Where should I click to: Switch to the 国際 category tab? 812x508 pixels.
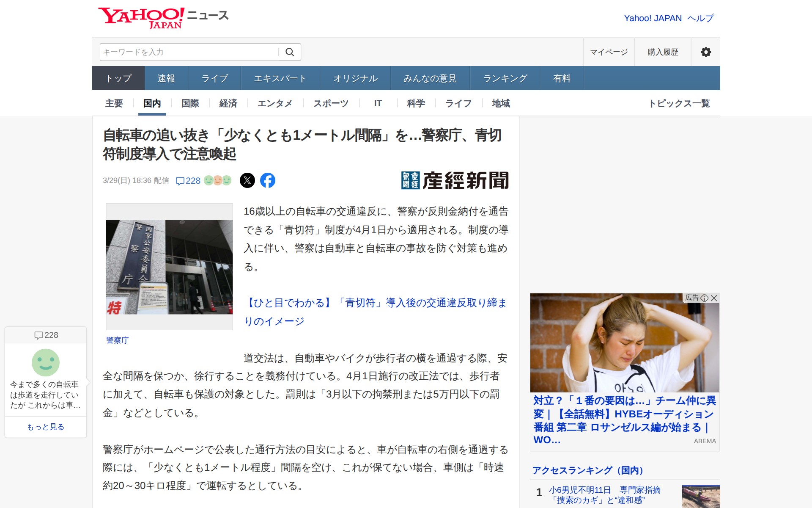(189, 103)
